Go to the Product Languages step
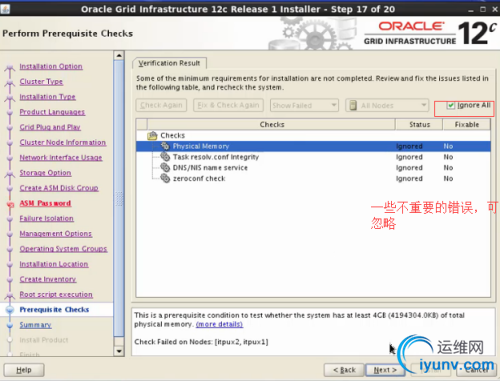The width and height of the screenshot is (500, 381). (52, 112)
